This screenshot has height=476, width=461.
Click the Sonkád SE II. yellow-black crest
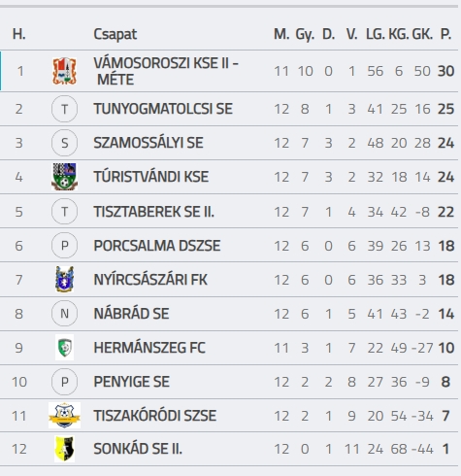(64, 449)
